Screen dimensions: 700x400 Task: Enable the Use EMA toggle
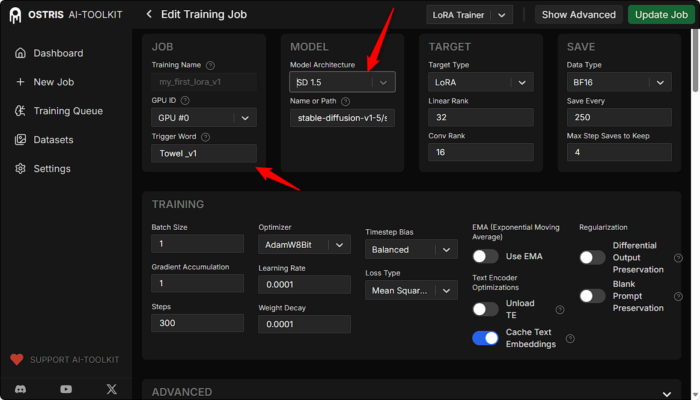(486, 256)
